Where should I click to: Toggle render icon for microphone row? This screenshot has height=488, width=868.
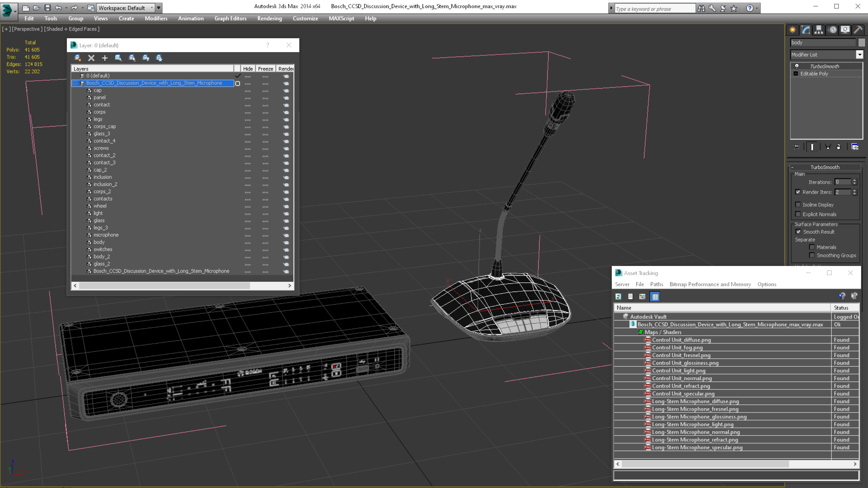[286, 235]
